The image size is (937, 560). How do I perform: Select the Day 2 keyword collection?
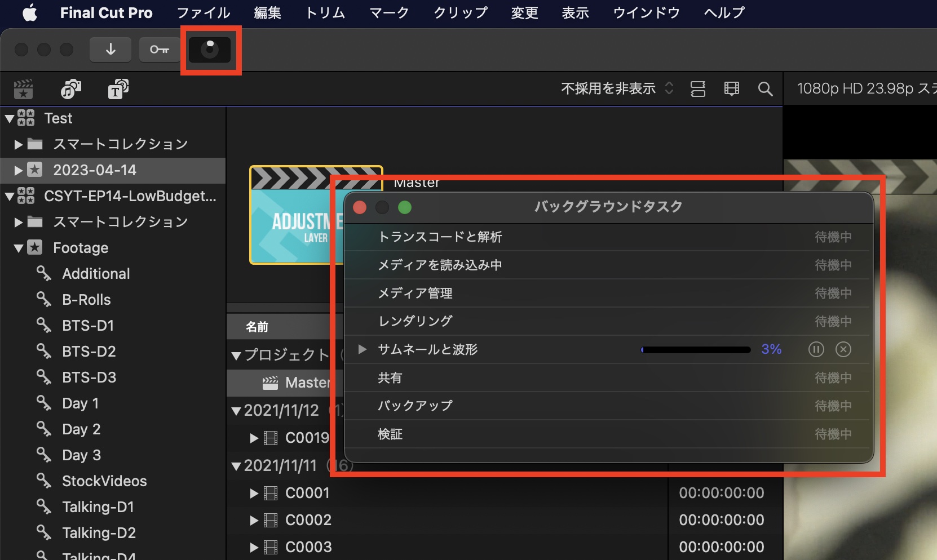pos(81,429)
